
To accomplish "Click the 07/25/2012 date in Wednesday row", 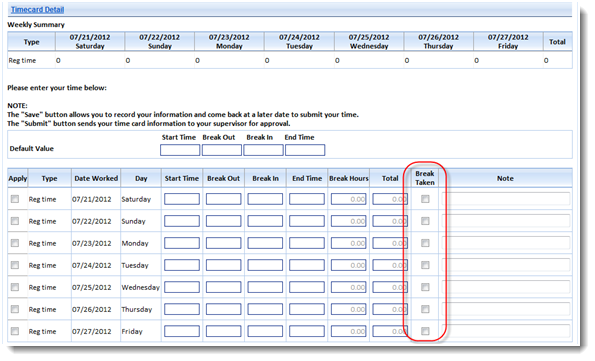I will tap(92, 287).
